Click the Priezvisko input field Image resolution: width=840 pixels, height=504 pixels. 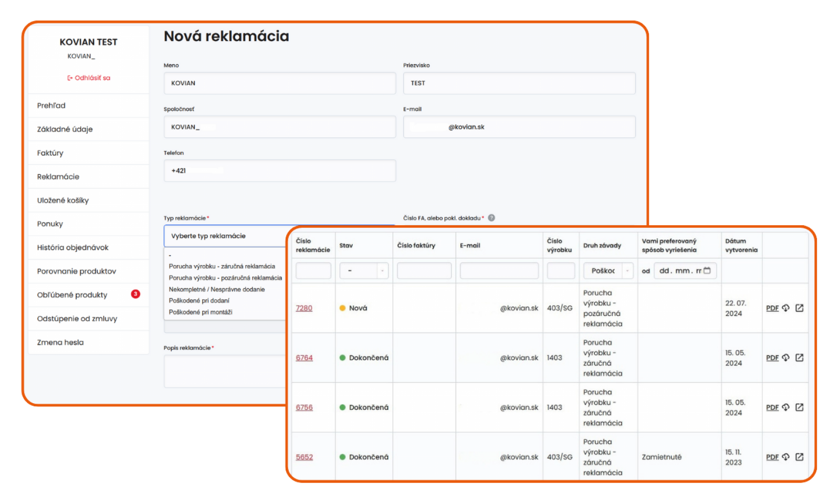click(519, 83)
